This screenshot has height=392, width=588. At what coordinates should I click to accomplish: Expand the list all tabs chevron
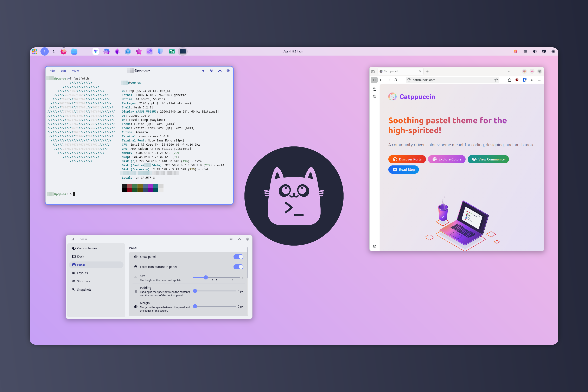[x=509, y=71]
